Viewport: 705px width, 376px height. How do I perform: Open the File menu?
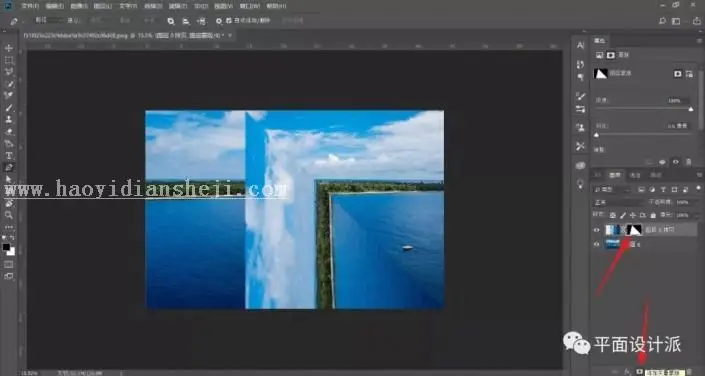[x=30, y=6]
